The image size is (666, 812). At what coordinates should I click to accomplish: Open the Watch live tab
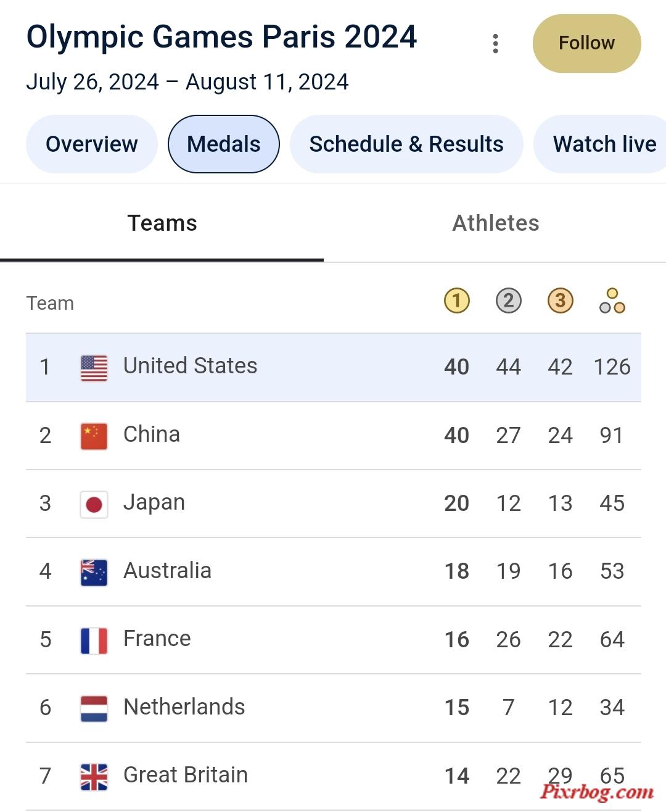tap(600, 144)
